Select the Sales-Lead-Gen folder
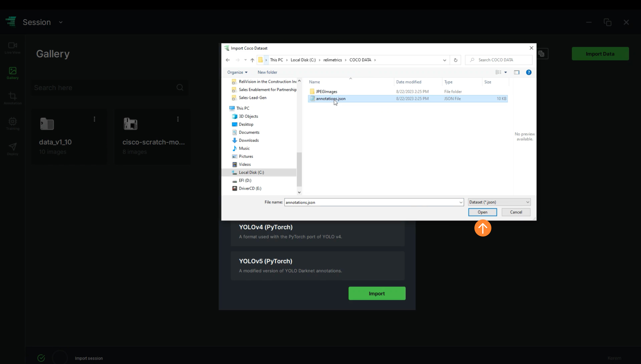The width and height of the screenshot is (641, 364). pos(249,98)
